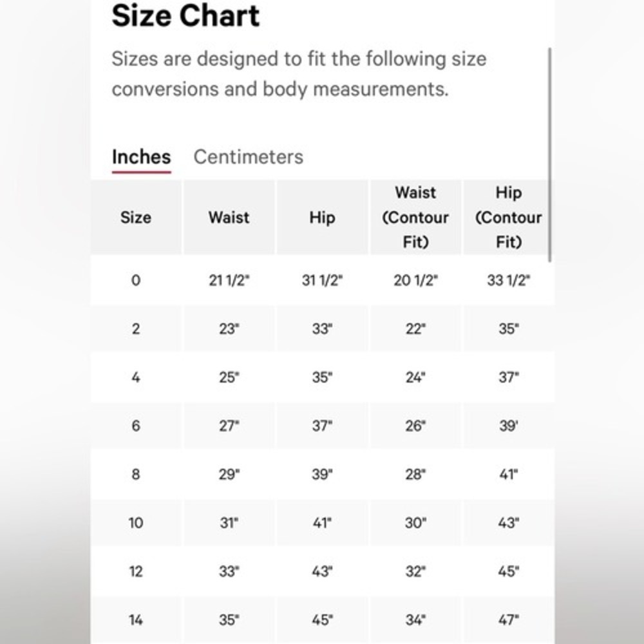Click the Size column header
This screenshot has height=644, width=644.
point(135,217)
